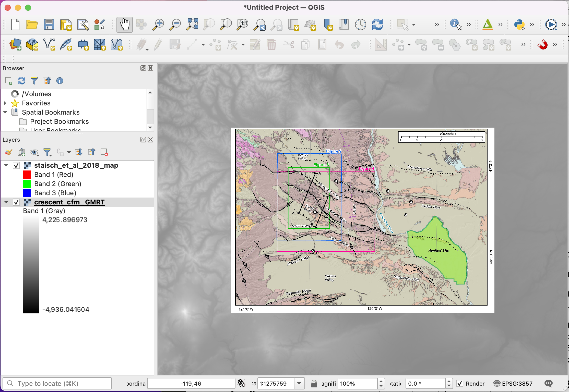Image resolution: width=569 pixels, height=392 pixels.
Task: Open the Python console icon
Action: [x=519, y=25]
